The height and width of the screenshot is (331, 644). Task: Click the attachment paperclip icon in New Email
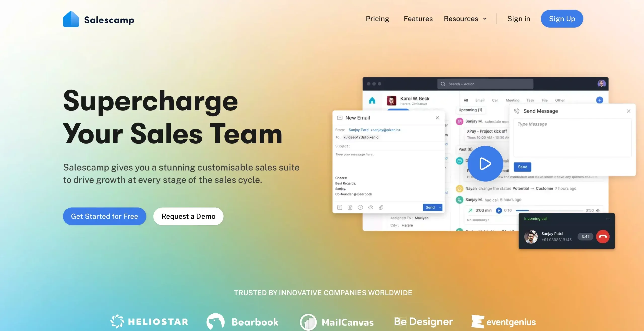381,207
